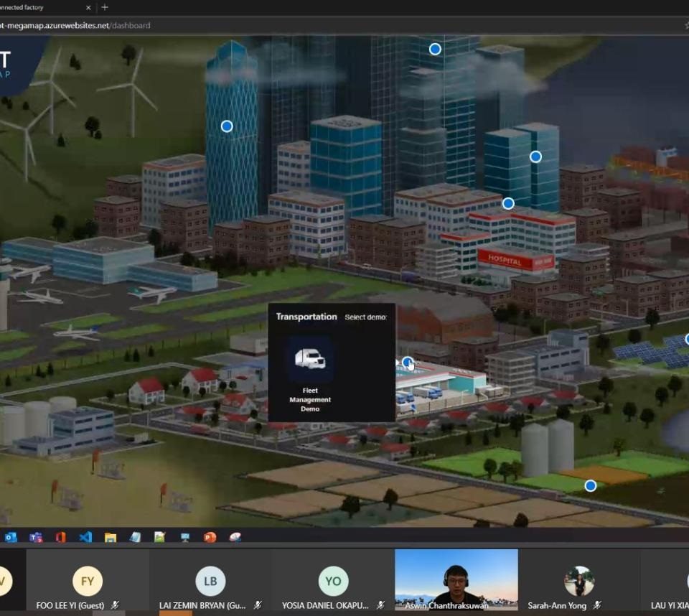The height and width of the screenshot is (616, 689).
Task: Launch the Office app from the taskbar
Action: 60,537
